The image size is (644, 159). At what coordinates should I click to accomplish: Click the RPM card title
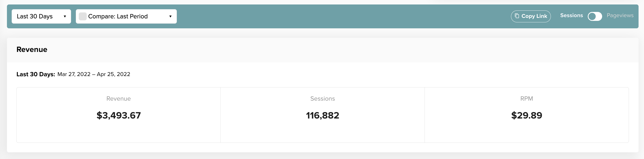[527, 99]
